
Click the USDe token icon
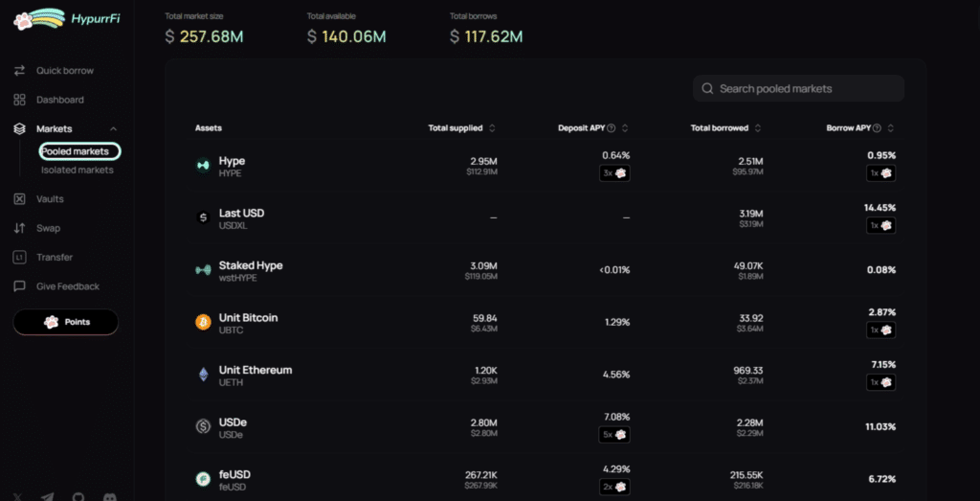203,426
